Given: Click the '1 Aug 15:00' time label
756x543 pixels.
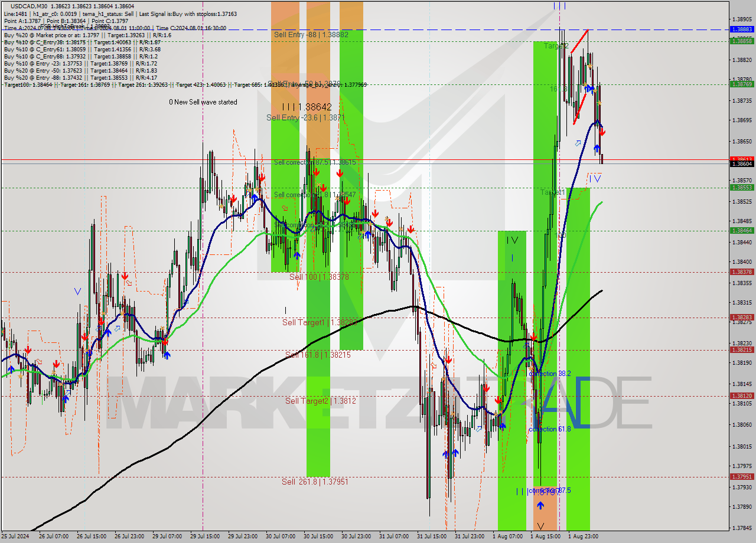Looking at the screenshot, I should pyautogui.click(x=545, y=537).
